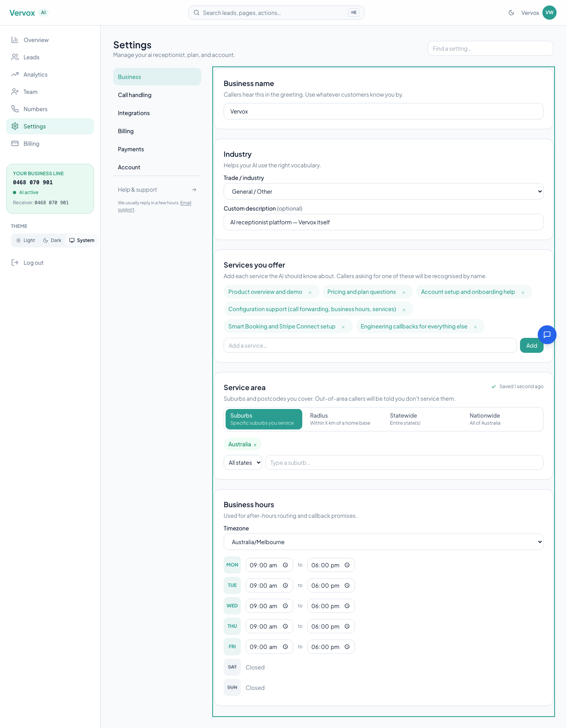Toggle Friday open/closed day button

(232, 647)
